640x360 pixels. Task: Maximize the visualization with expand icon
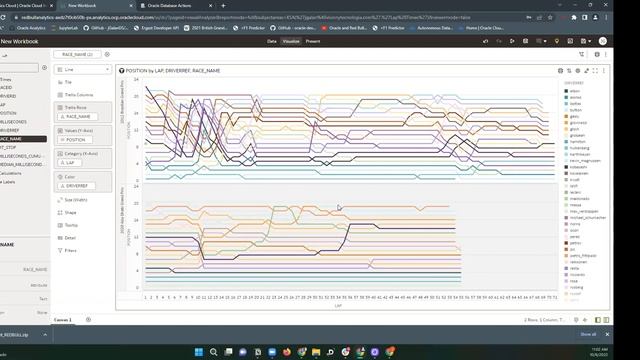point(595,71)
